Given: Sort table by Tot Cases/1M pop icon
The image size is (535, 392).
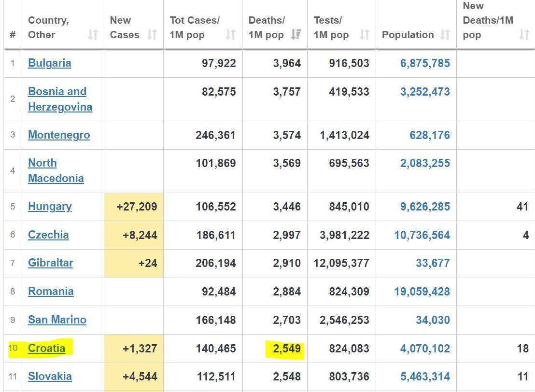Looking at the screenshot, I should (x=231, y=35).
